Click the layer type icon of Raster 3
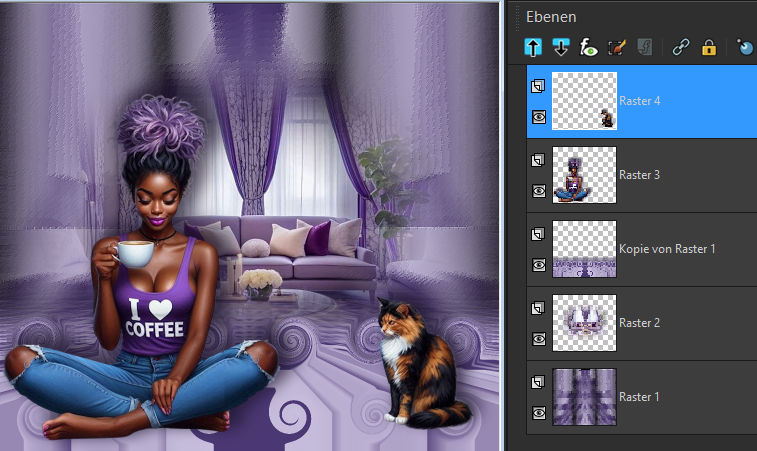Image resolution: width=757 pixels, height=451 pixels. click(538, 160)
